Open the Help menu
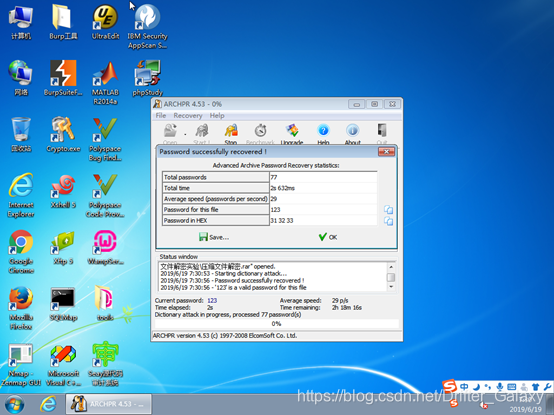This screenshot has width=554, height=415. click(217, 115)
